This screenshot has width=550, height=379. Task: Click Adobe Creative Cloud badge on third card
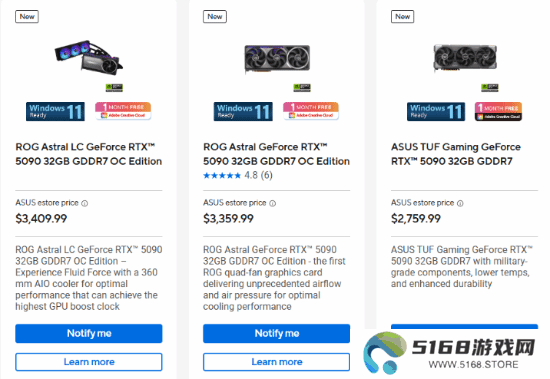498,112
